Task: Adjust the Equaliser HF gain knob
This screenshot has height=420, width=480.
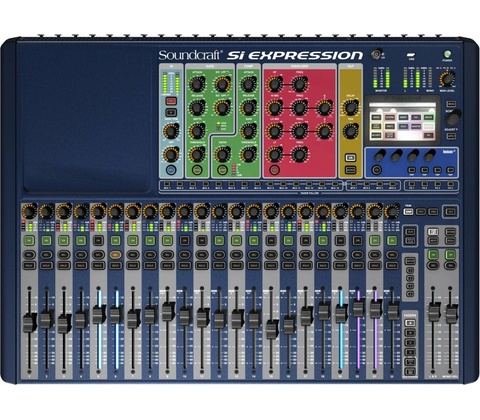Action: coord(274,84)
